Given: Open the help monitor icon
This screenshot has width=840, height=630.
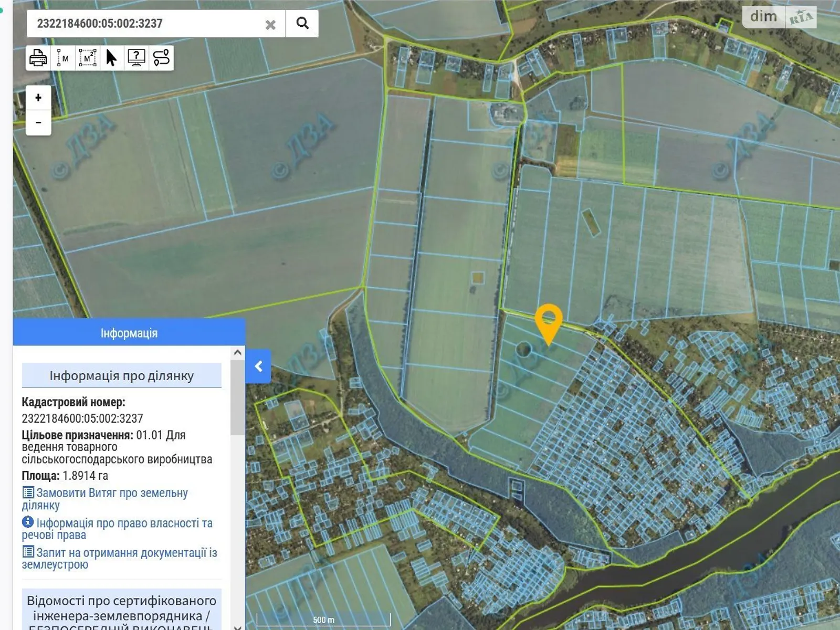Looking at the screenshot, I should pos(136,58).
